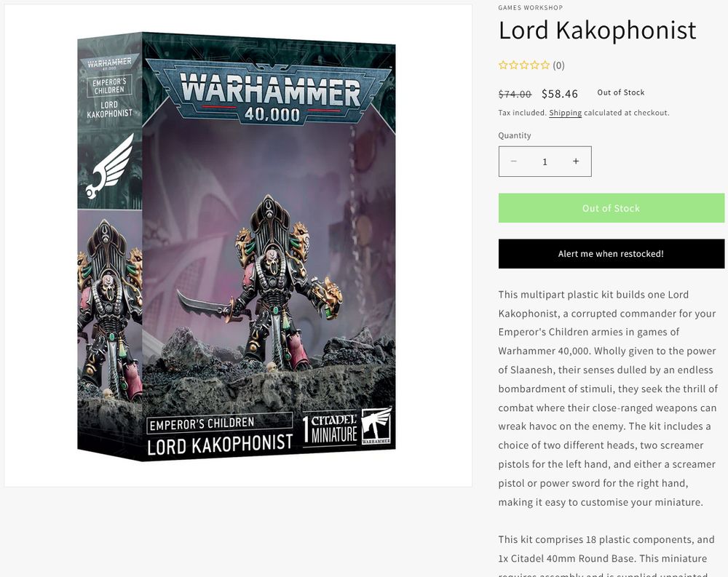Open the Shipping policy link
Image resolution: width=728 pixels, height=577 pixels.
(565, 113)
